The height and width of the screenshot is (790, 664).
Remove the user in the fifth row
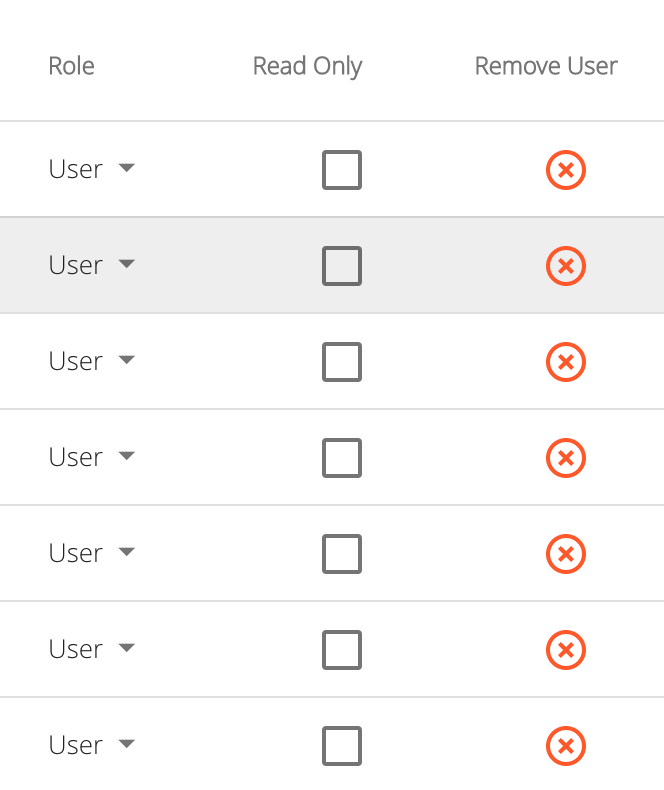[x=566, y=554]
